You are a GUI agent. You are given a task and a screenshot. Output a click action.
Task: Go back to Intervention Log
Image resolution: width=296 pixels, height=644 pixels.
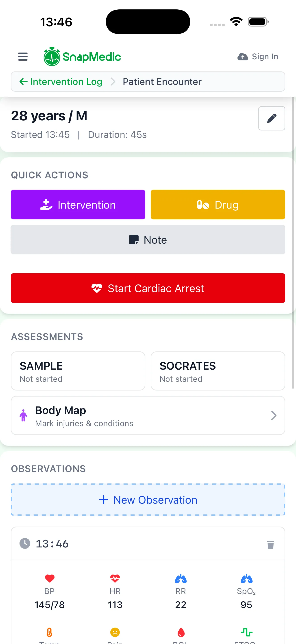click(61, 82)
